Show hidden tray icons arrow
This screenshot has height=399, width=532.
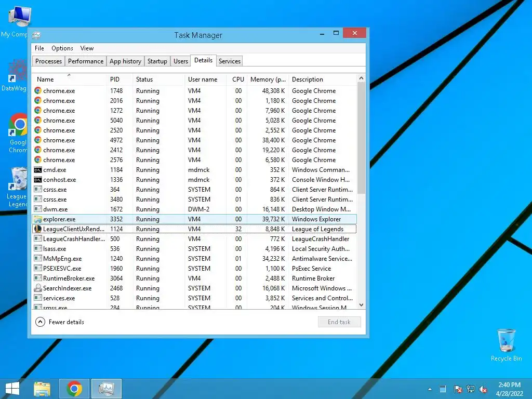430,389
